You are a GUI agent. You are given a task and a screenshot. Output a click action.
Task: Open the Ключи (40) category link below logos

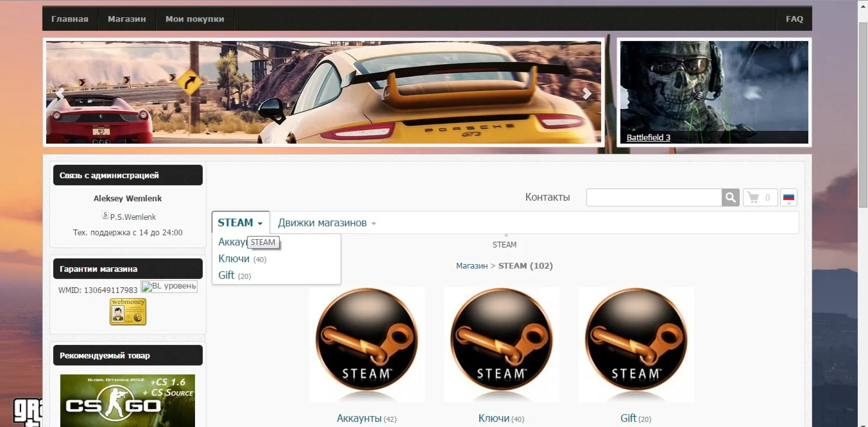(501, 419)
